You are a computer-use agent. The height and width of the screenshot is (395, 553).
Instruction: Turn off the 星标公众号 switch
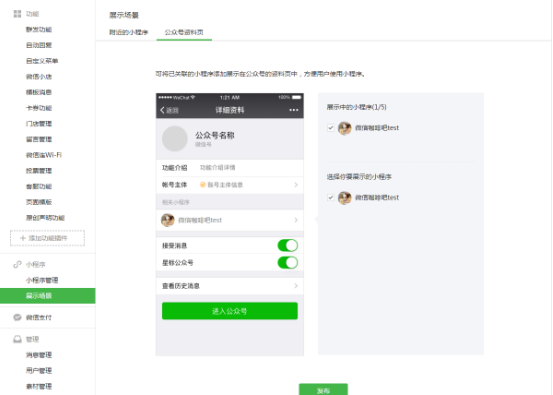coord(288,263)
